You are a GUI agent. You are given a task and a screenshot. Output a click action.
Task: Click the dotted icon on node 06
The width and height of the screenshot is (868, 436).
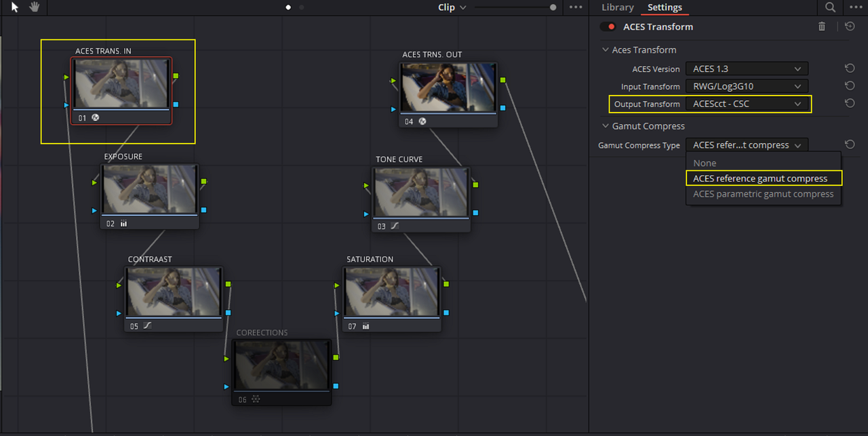pos(255,399)
